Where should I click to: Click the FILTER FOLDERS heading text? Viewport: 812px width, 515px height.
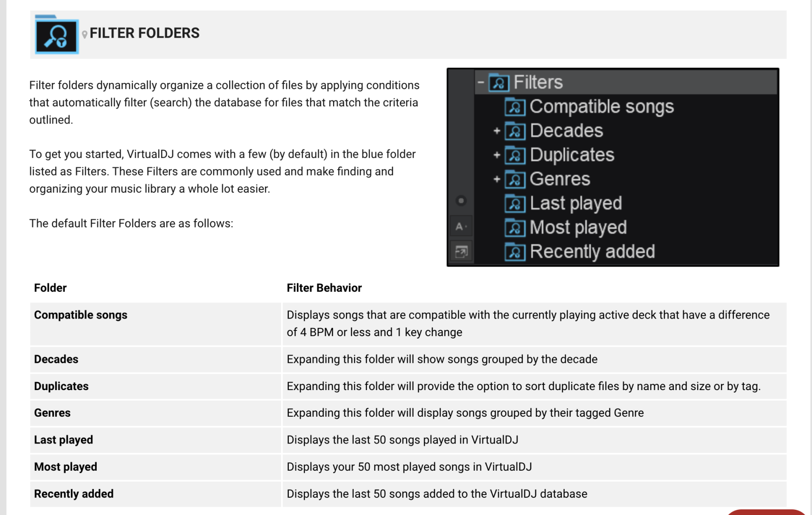tap(144, 33)
